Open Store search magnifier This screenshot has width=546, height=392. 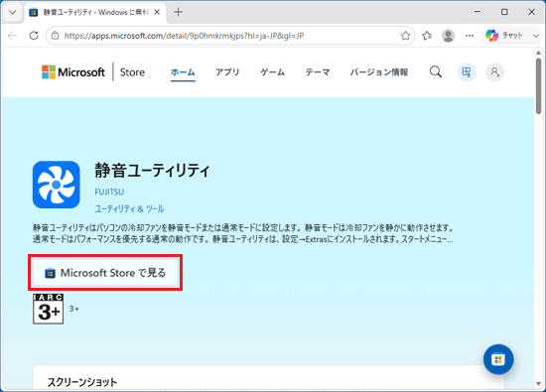click(436, 72)
